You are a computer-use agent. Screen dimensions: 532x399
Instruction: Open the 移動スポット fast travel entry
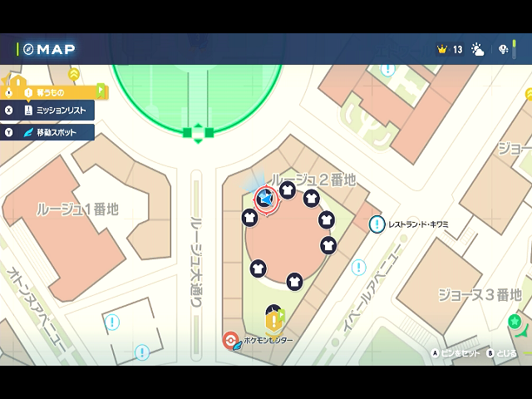[x=55, y=132]
